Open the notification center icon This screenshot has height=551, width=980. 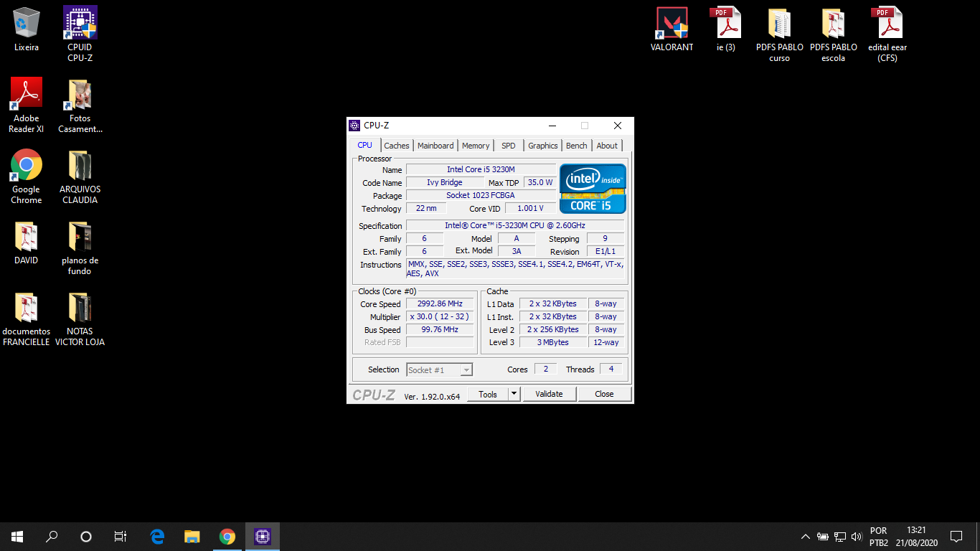956,537
